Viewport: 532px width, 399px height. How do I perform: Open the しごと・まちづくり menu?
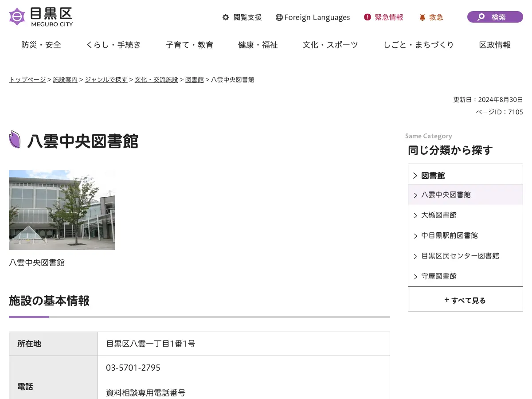coord(419,45)
